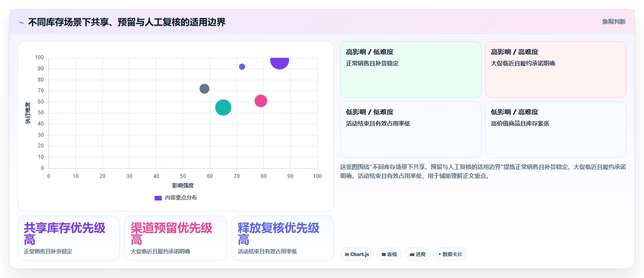Click the 进度 tag chip
Screen dimensions: 644x278
pyautogui.click(x=417, y=254)
